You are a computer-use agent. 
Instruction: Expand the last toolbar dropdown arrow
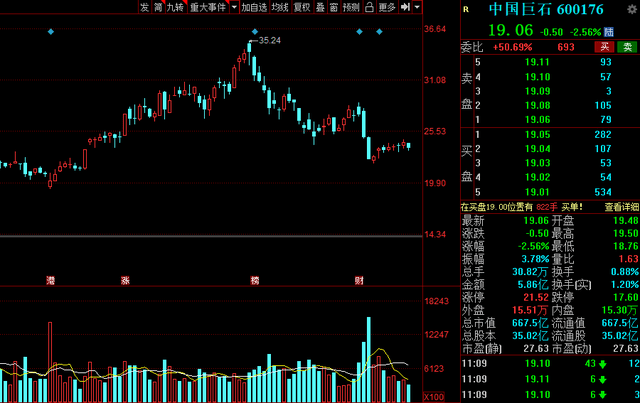[417, 7]
